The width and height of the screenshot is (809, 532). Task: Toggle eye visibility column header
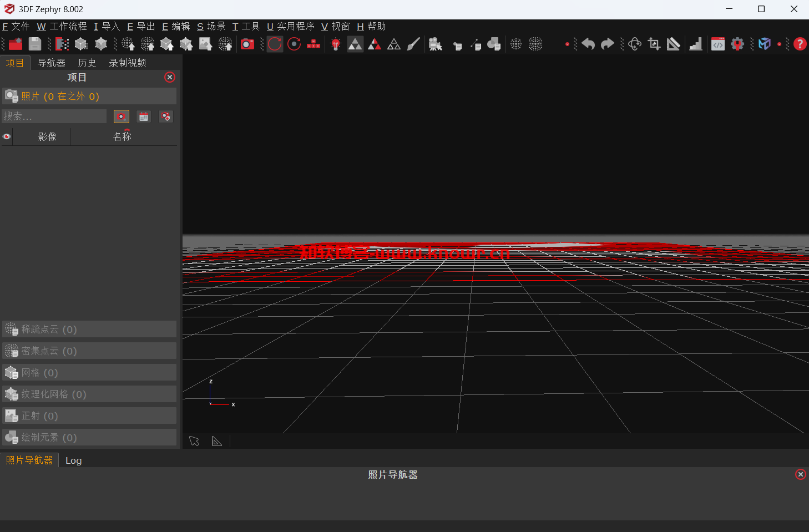coord(7,136)
